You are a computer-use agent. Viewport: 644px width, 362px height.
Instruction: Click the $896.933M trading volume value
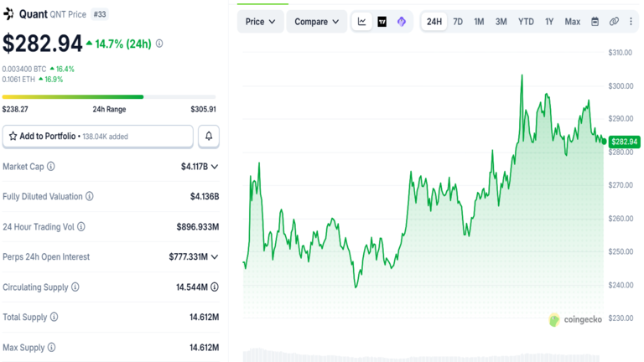[x=198, y=226]
